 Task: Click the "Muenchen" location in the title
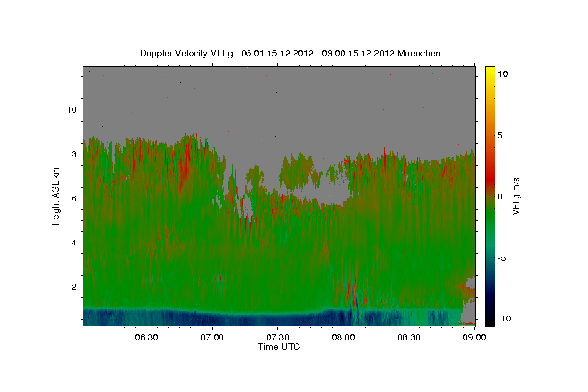pos(419,53)
